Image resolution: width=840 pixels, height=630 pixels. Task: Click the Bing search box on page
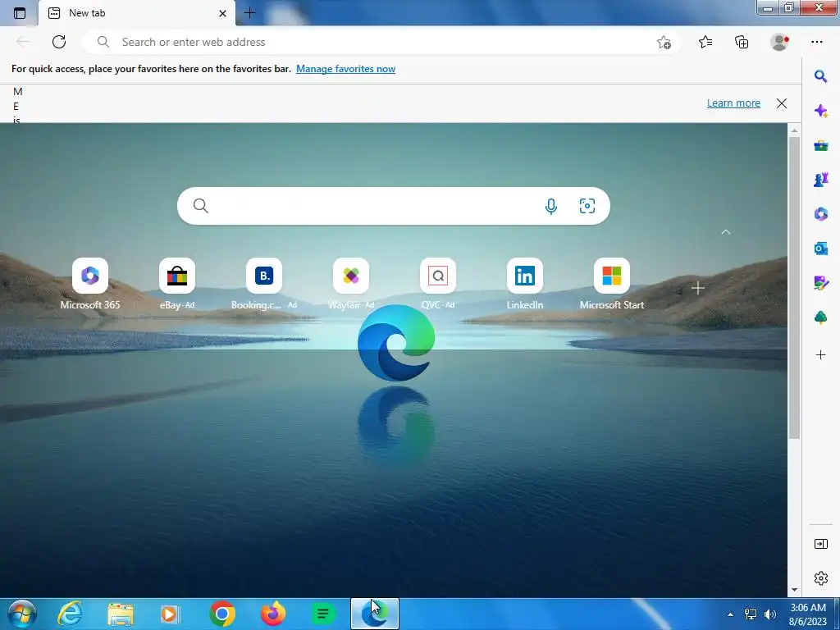pyautogui.click(x=394, y=206)
